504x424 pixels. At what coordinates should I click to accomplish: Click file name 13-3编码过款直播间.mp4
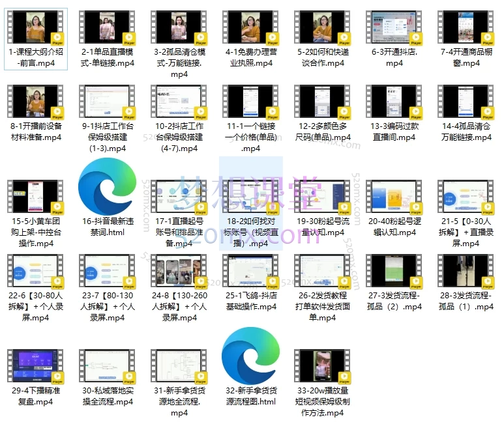click(394, 132)
